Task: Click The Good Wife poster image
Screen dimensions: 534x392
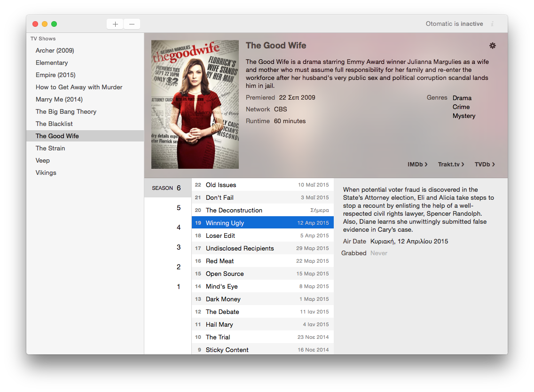Action: pyautogui.click(x=195, y=104)
